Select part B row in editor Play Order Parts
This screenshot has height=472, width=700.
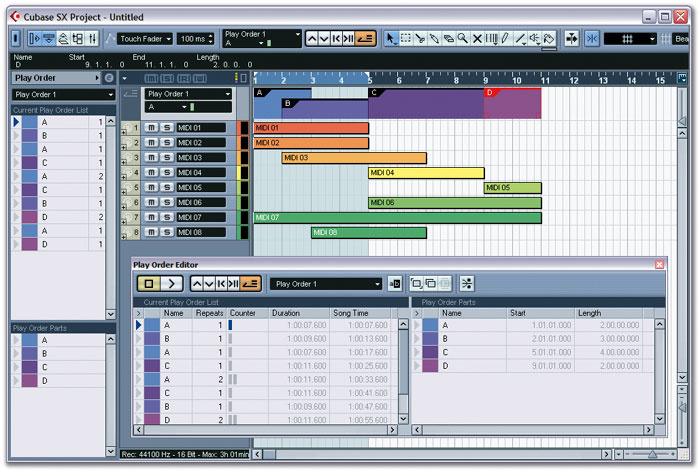pos(533,339)
